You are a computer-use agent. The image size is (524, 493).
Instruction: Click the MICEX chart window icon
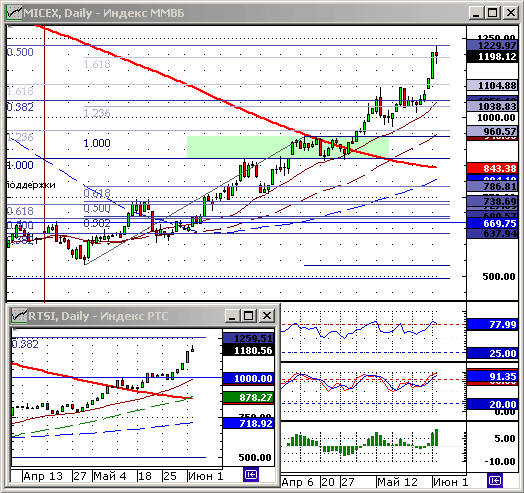15,13
